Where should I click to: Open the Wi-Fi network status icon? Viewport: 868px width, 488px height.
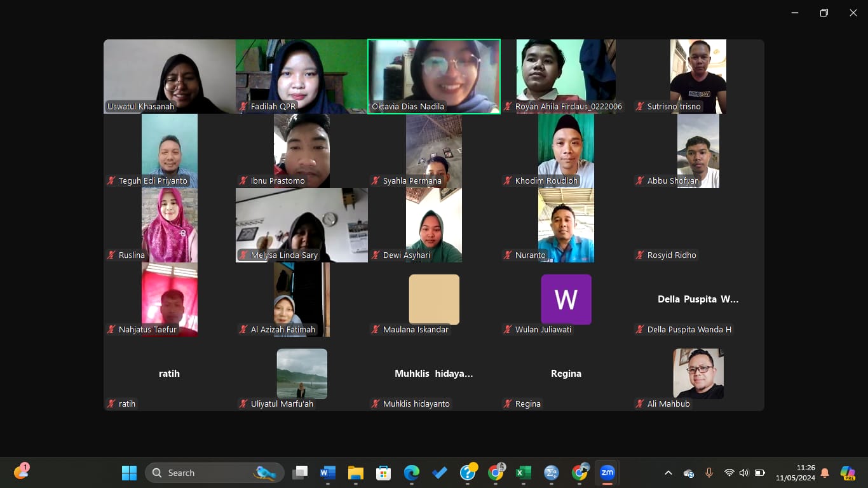click(729, 473)
